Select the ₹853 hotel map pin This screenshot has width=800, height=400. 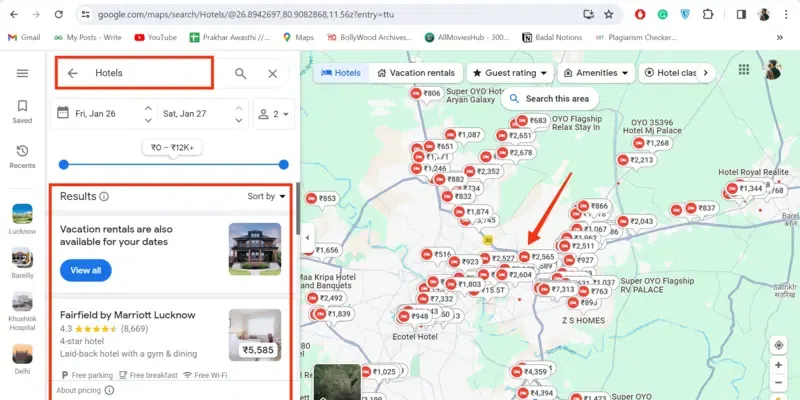pos(321,199)
